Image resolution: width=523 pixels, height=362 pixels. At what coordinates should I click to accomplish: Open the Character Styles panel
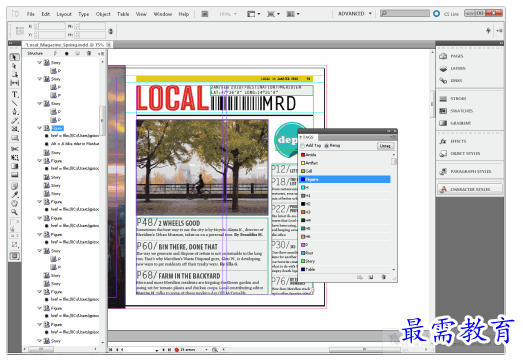click(x=469, y=190)
